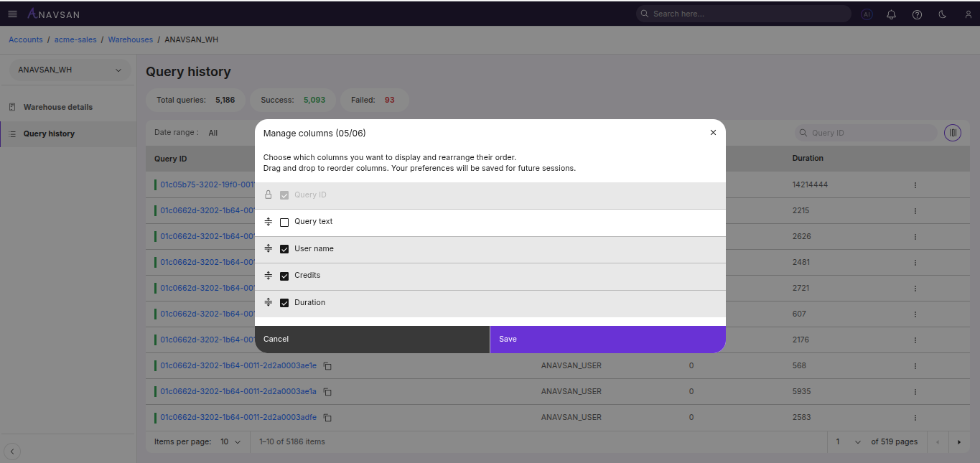The image size is (980, 463).
Task: Uncheck the User name column
Action: click(x=284, y=249)
